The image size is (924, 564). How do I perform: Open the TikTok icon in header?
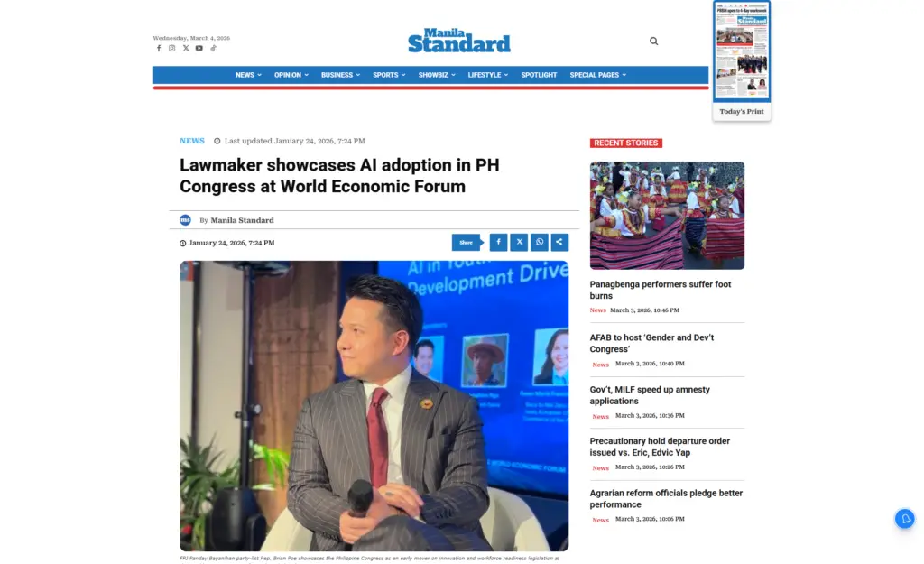[x=213, y=49]
